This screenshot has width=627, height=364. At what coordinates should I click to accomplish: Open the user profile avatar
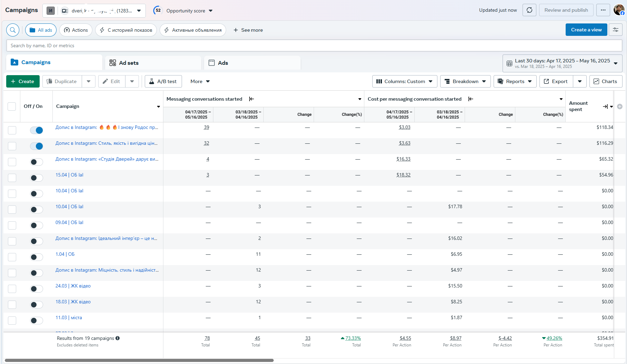click(x=619, y=10)
